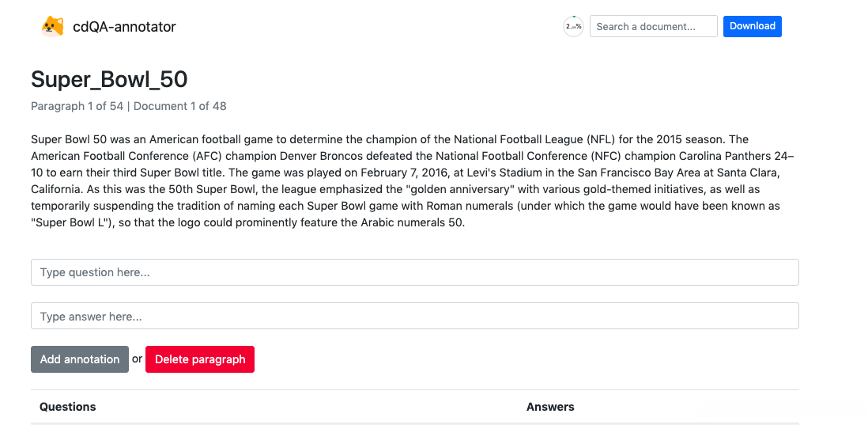The width and height of the screenshot is (868, 425).
Task: Focus the Type answer here field
Action: pyautogui.click(x=414, y=317)
